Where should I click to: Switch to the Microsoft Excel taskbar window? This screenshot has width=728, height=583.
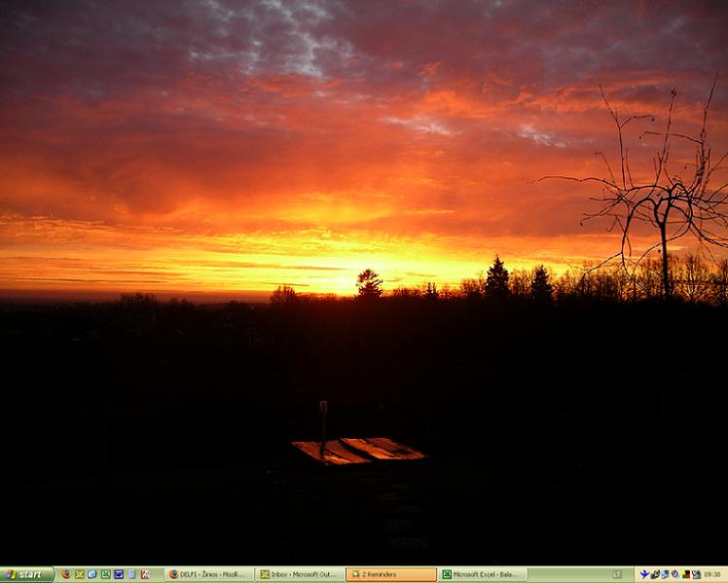(483, 574)
